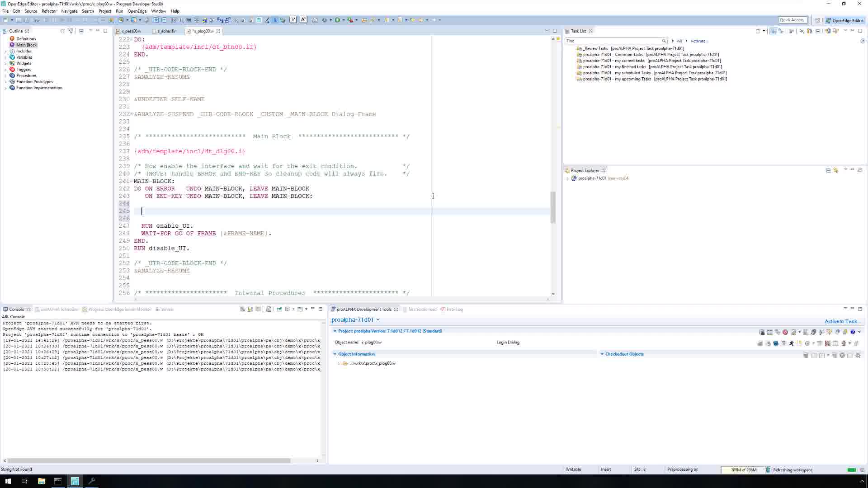Close the x_plog00.w editor tab
The height and width of the screenshot is (488, 868).
218,31
